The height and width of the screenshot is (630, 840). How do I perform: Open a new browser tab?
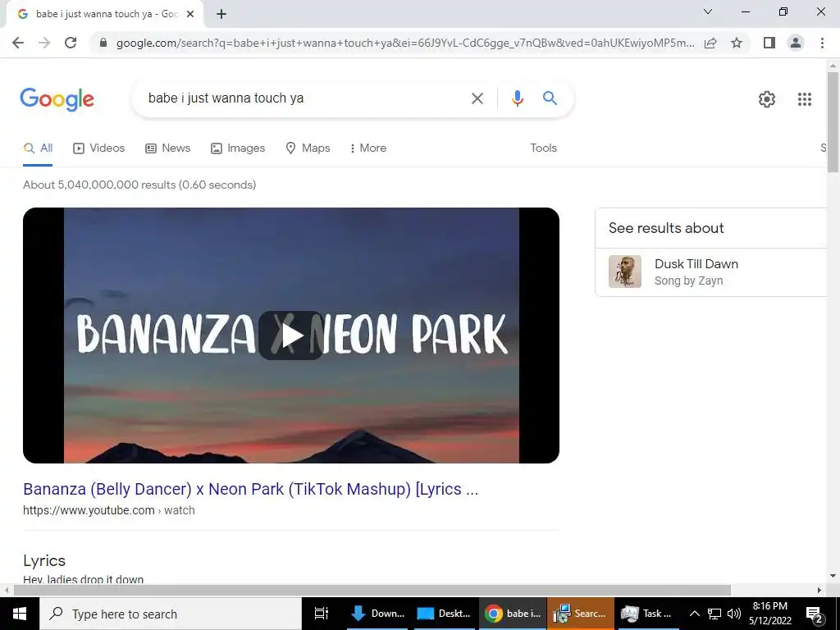click(221, 15)
